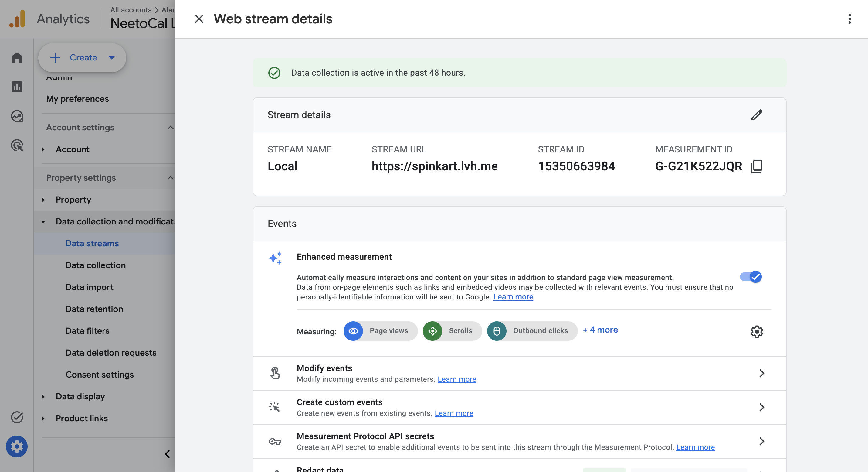Click the Measurement ID G-G21K522JQR
The image size is (868, 472).
coord(699,166)
